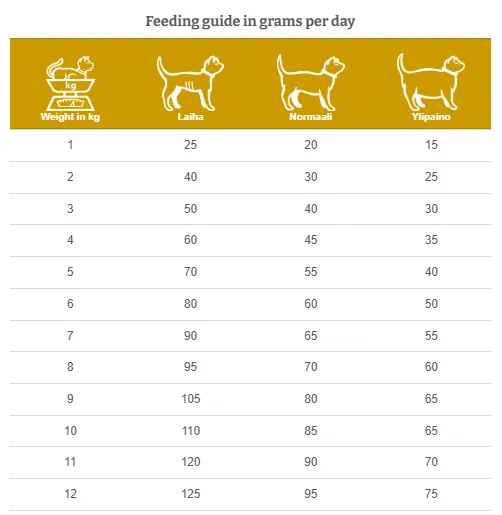Click the 'Feeding guide in grams per day' title

tap(250, 22)
